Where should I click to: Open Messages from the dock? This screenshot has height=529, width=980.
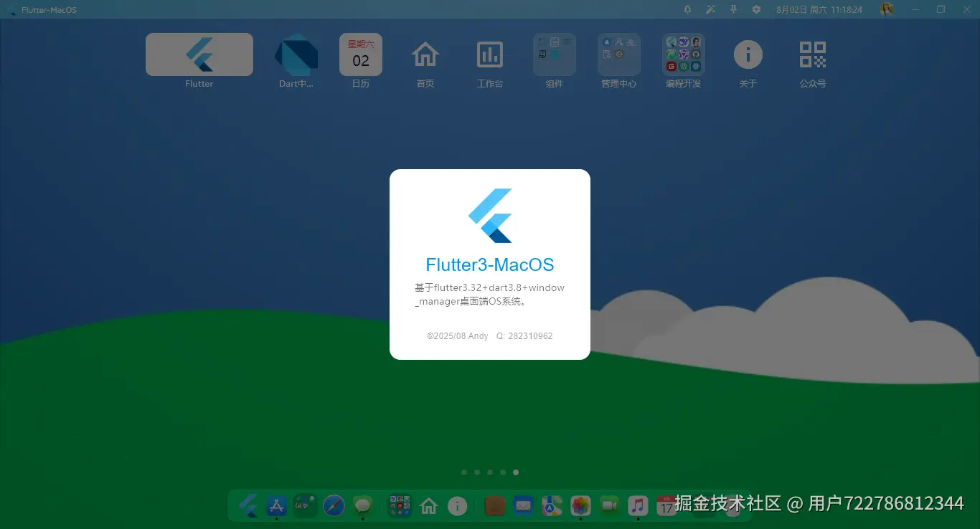(363, 506)
